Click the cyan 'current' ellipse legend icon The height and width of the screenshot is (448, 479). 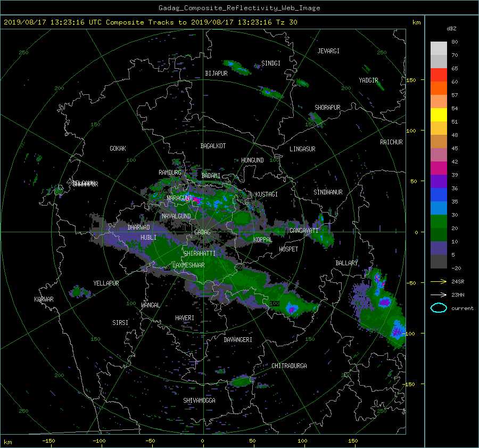point(439,308)
